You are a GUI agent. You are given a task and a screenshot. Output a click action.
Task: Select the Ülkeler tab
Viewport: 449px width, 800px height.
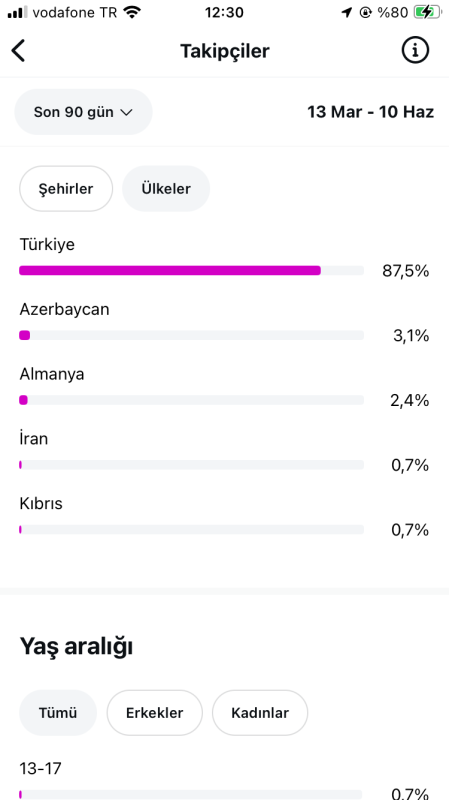(166, 189)
